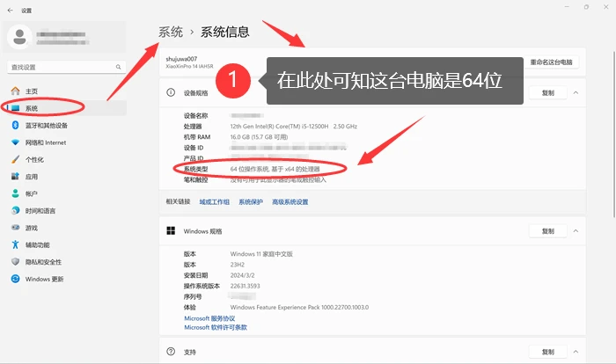This screenshot has width=616, height=364.
Task: Click the back arrow in the Settings header
Action: coord(11,11)
